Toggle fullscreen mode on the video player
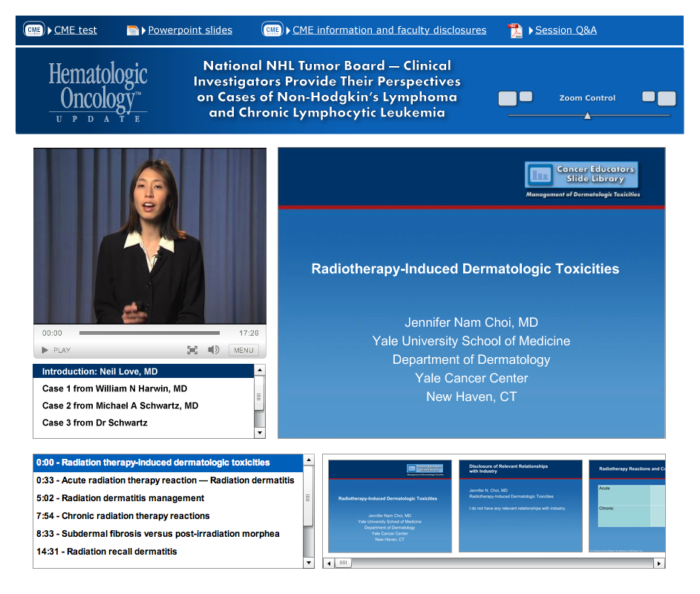700x594 pixels. pos(192,350)
